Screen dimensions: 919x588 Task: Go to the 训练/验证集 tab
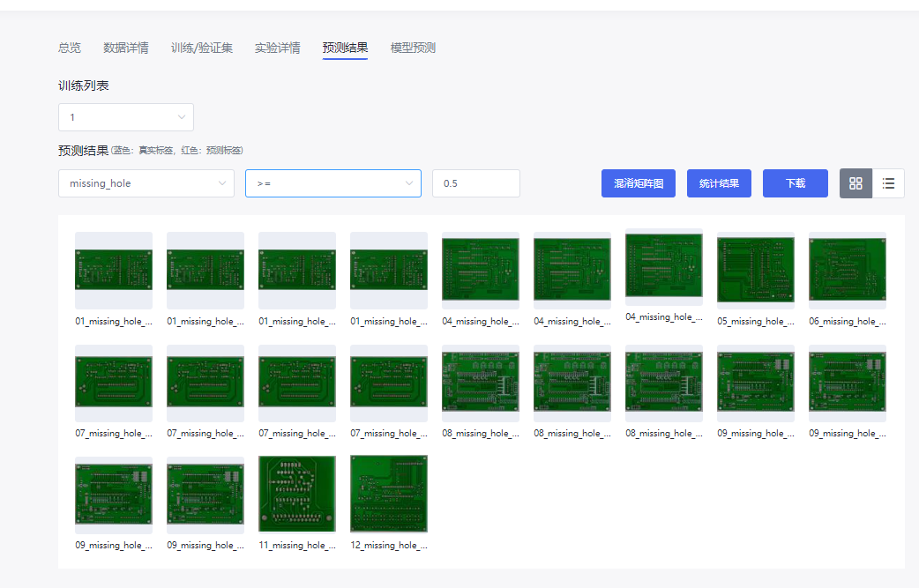coord(202,48)
